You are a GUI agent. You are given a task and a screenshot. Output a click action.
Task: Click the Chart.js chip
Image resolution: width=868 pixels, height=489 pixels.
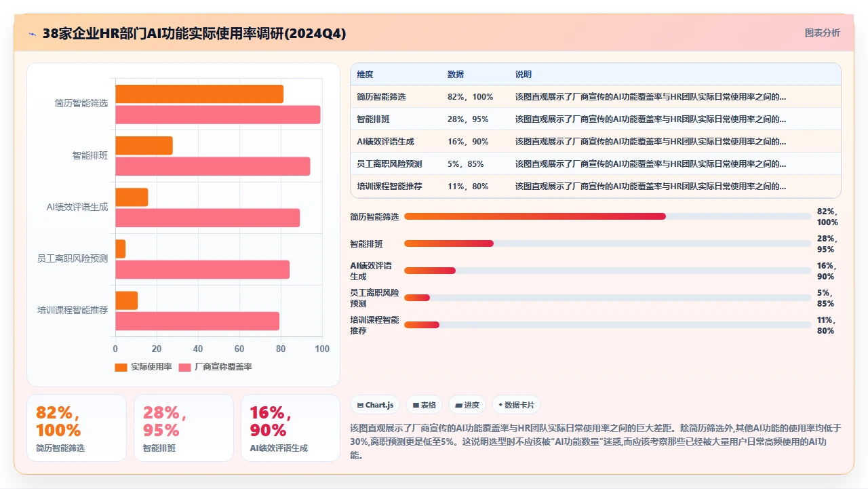click(375, 405)
